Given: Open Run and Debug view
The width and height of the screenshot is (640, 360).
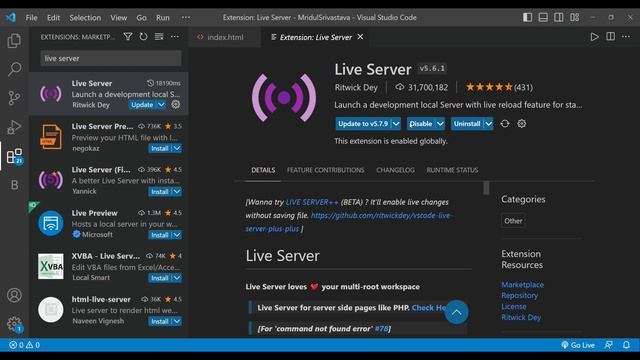Looking at the screenshot, I should [x=14, y=127].
